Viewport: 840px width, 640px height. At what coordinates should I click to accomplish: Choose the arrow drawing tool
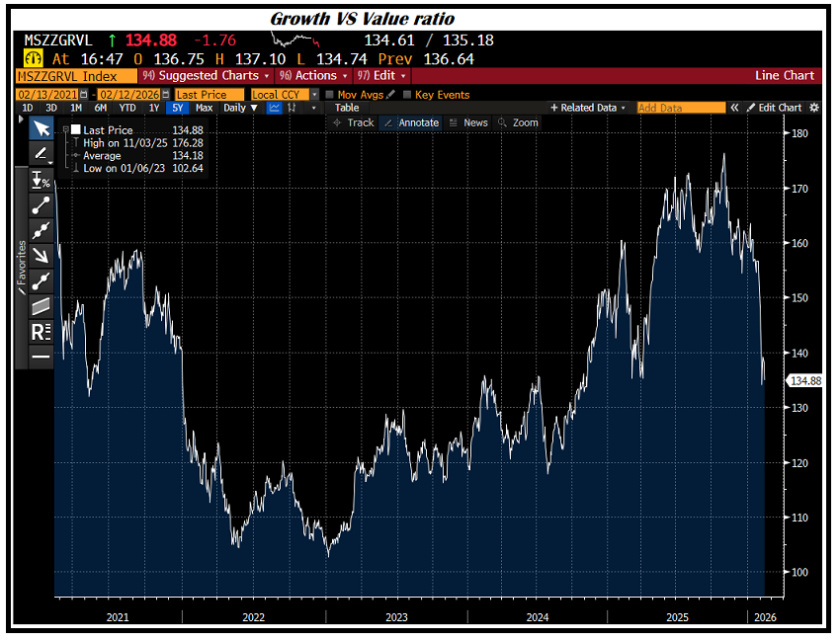tap(42, 255)
